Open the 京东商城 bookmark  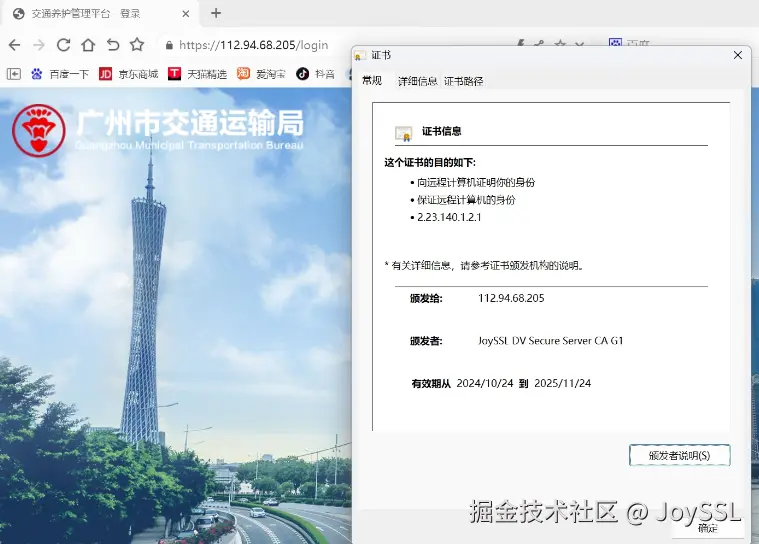tap(128, 74)
